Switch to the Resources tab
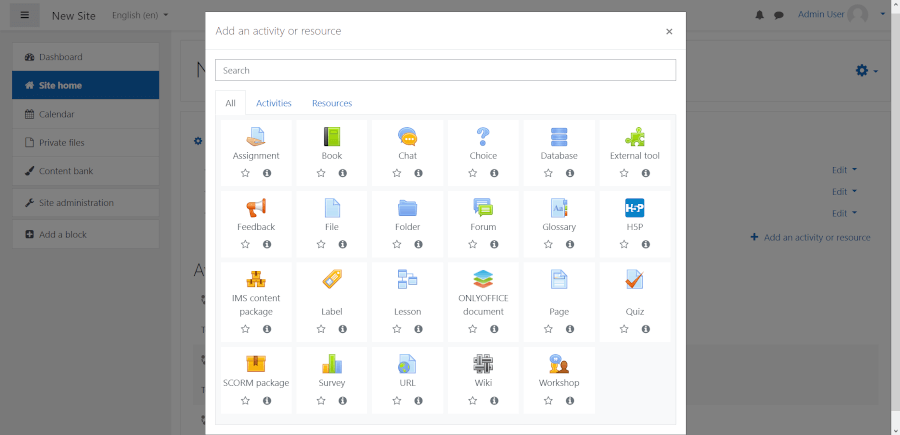The height and width of the screenshot is (435, 900). click(x=332, y=103)
